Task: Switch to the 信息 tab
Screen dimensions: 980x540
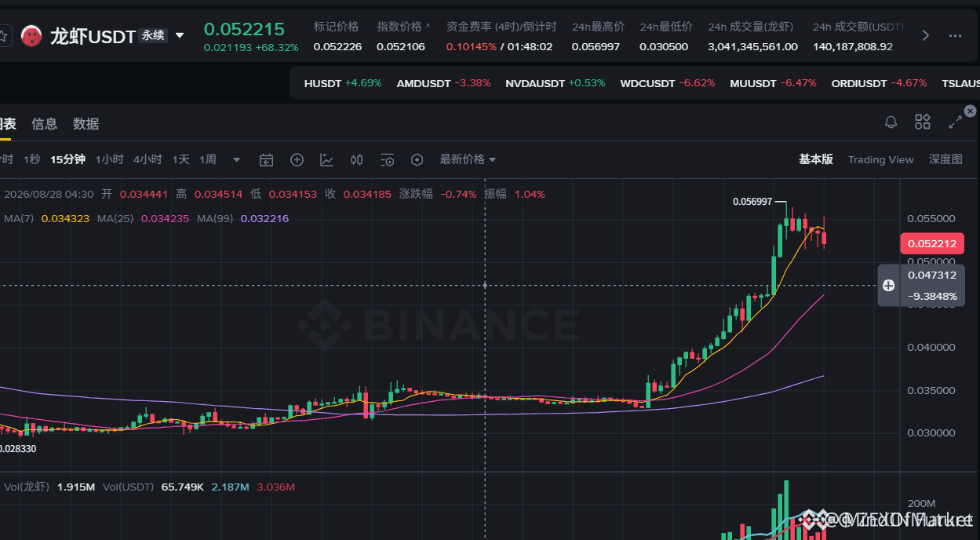Action: click(45, 123)
